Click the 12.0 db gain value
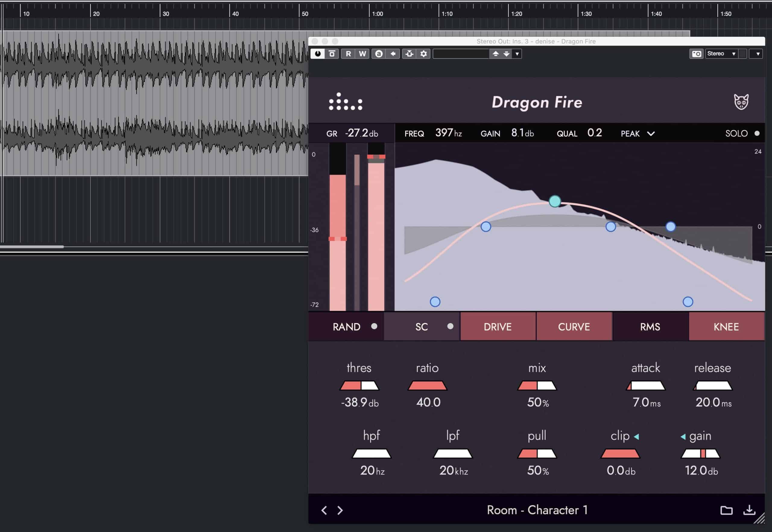Viewport: 772px width, 532px height. coord(701,470)
